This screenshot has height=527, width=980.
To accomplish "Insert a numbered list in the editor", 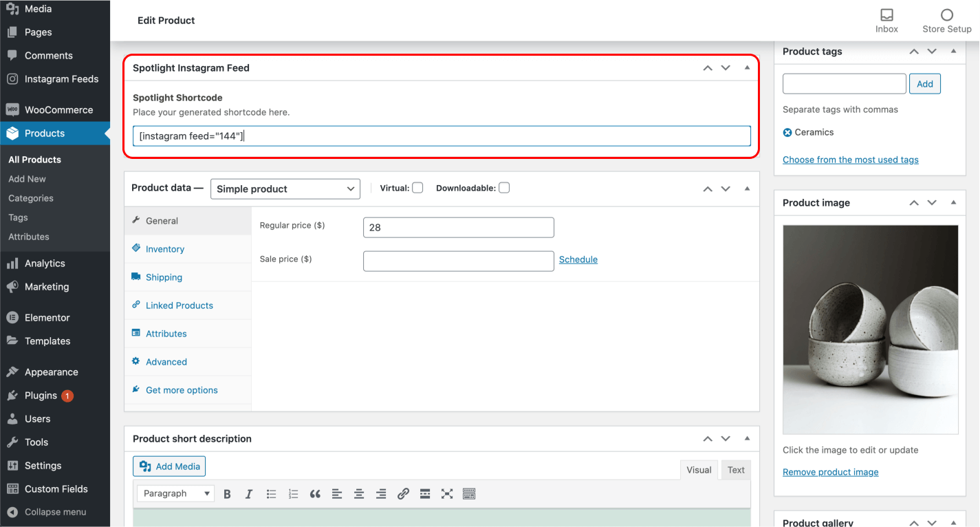I will (x=294, y=494).
